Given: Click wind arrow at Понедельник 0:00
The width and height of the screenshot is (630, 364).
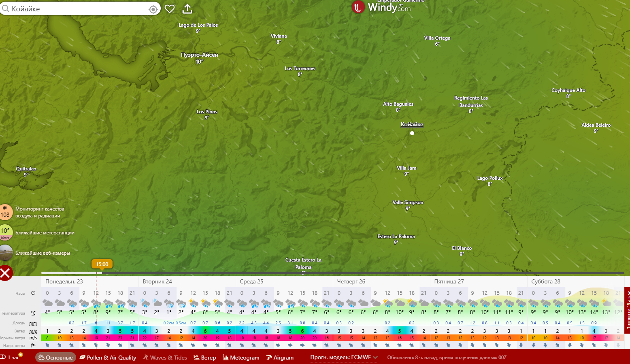Looking at the screenshot, I should 47,345.
